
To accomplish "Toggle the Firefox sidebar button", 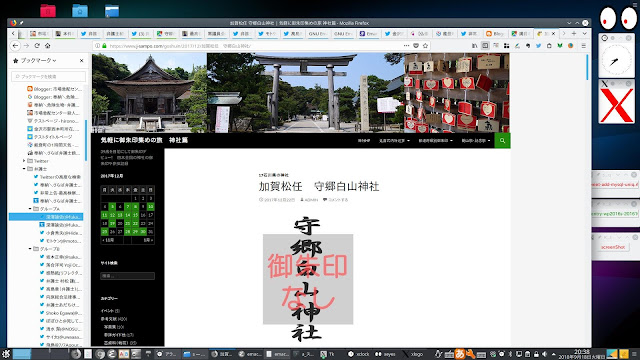I will click(x=485, y=46).
